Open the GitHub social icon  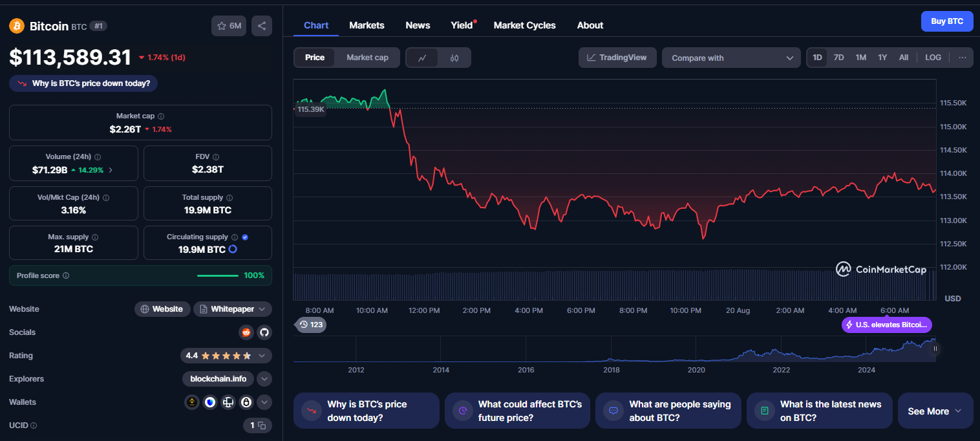(x=264, y=332)
